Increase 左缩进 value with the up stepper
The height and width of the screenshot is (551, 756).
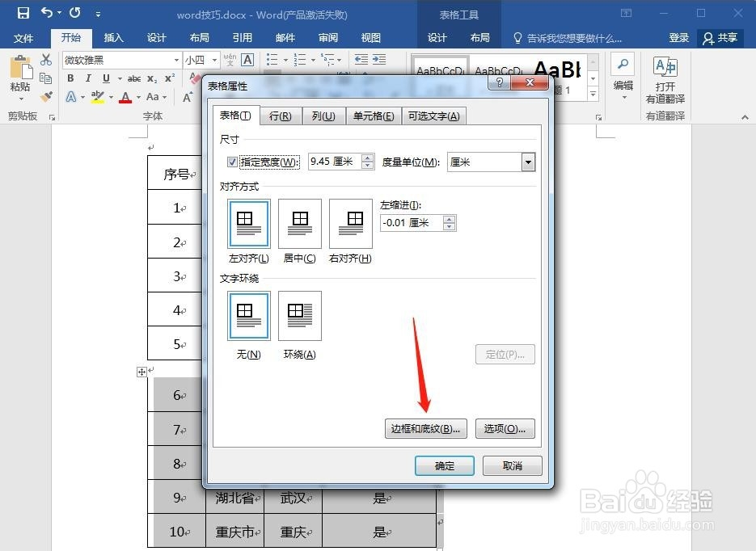[x=449, y=218]
